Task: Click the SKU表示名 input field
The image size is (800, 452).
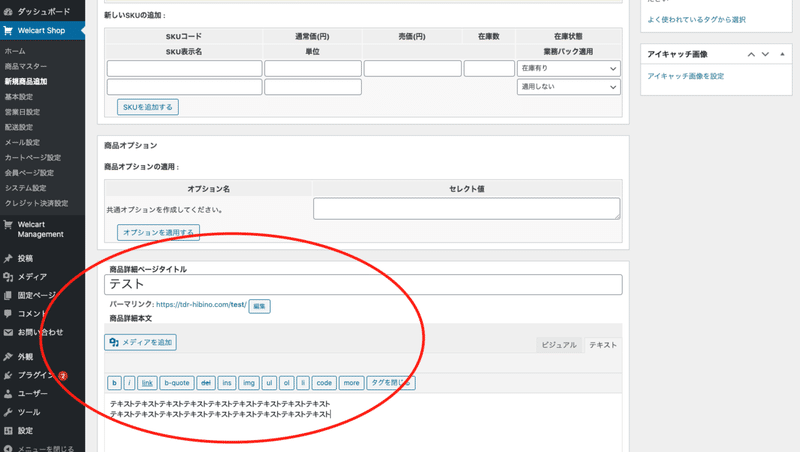Action: point(184,87)
